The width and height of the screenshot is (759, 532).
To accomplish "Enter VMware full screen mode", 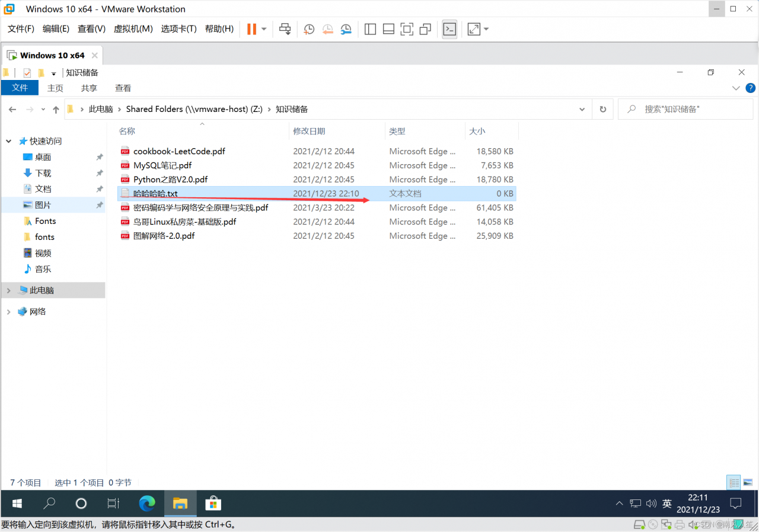I will point(407,29).
